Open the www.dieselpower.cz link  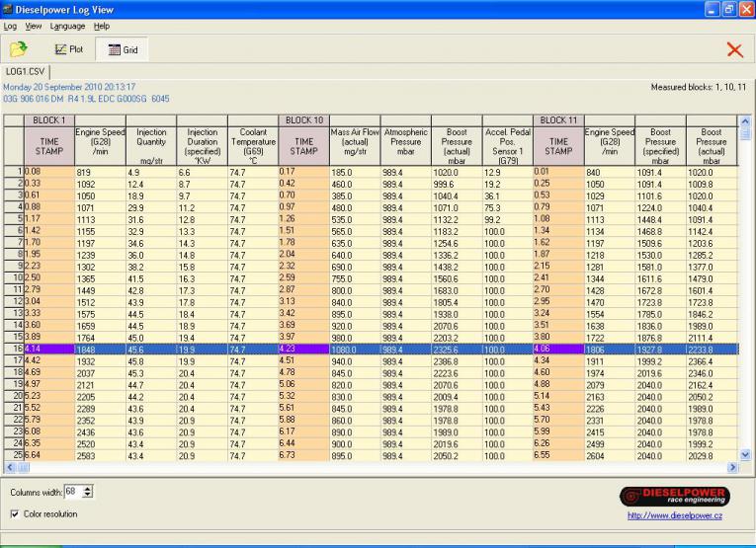675,515
